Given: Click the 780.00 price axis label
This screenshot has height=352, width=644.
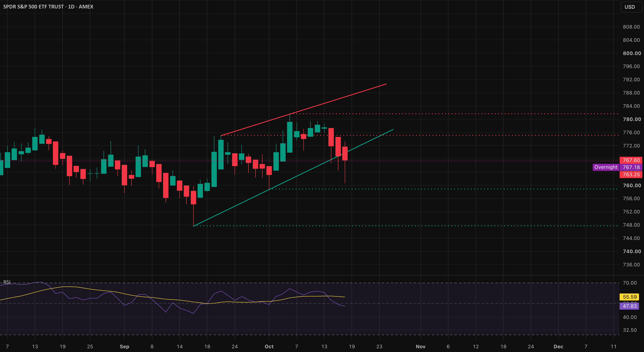Looking at the screenshot, I should tap(632, 119).
